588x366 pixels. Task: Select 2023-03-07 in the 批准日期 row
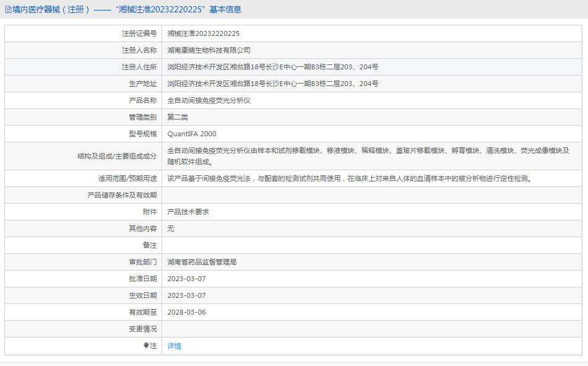(x=186, y=279)
